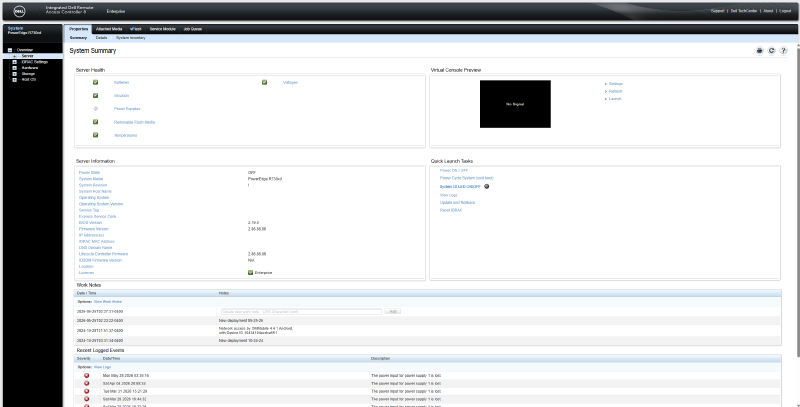Click the new work note input field

[x=301, y=311]
